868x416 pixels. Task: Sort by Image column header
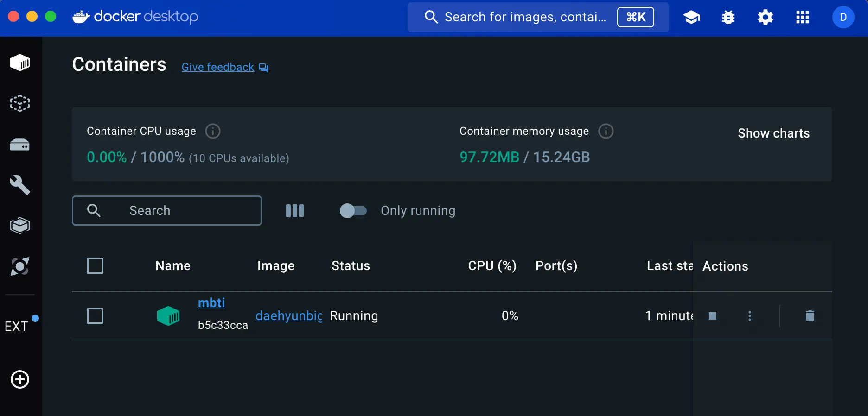click(276, 266)
